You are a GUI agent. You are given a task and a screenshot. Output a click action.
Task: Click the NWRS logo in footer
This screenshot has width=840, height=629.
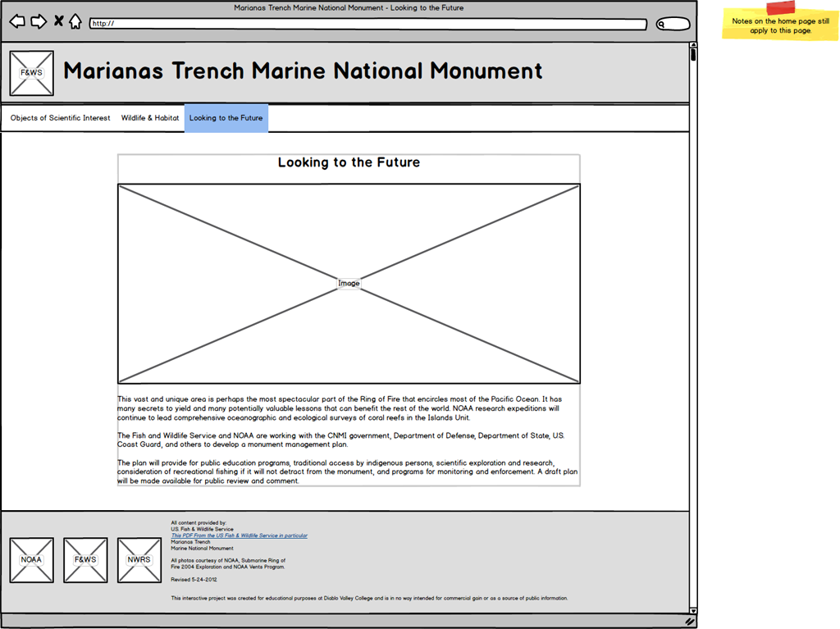tap(139, 560)
